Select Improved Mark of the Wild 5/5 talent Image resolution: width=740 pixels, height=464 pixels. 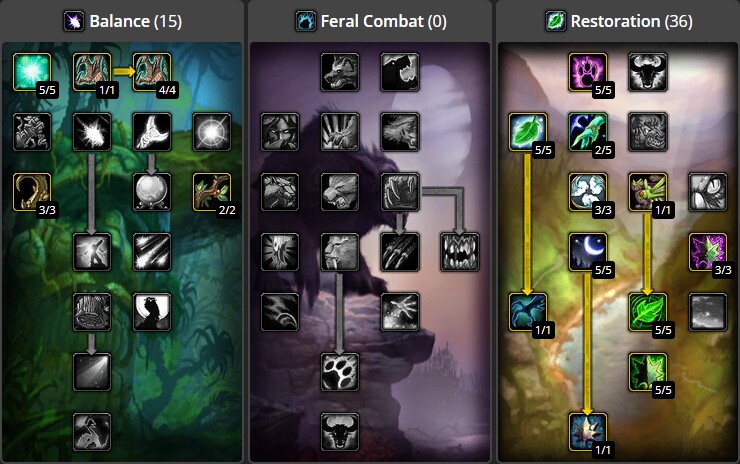(587, 72)
